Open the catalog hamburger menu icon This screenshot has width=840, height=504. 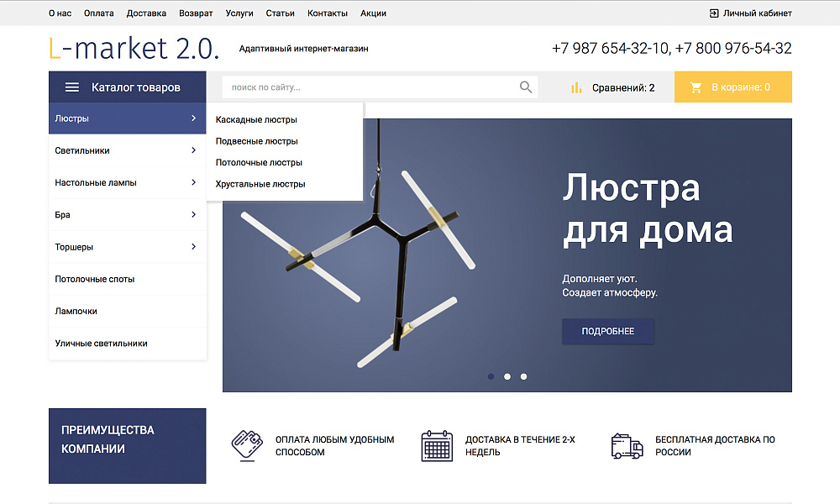(72, 87)
